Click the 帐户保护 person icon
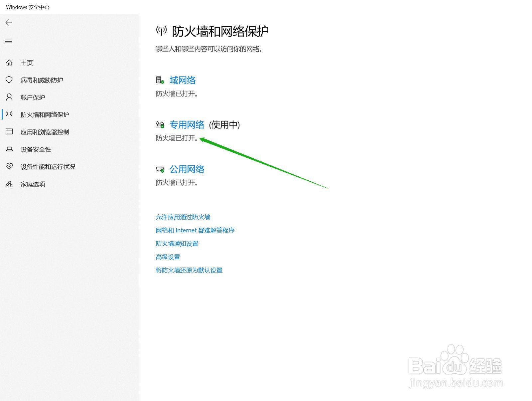The height and width of the screenshot is (401, 532). pos(9,97)
